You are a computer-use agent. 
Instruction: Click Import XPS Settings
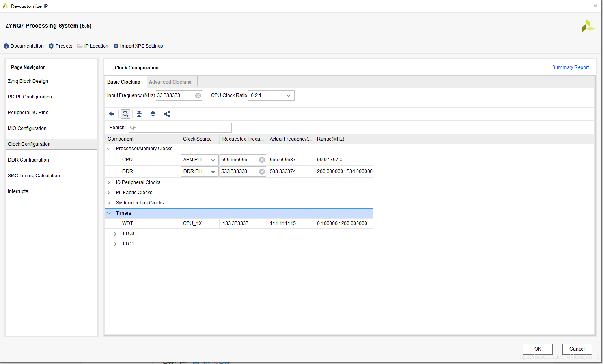[138, 46]
